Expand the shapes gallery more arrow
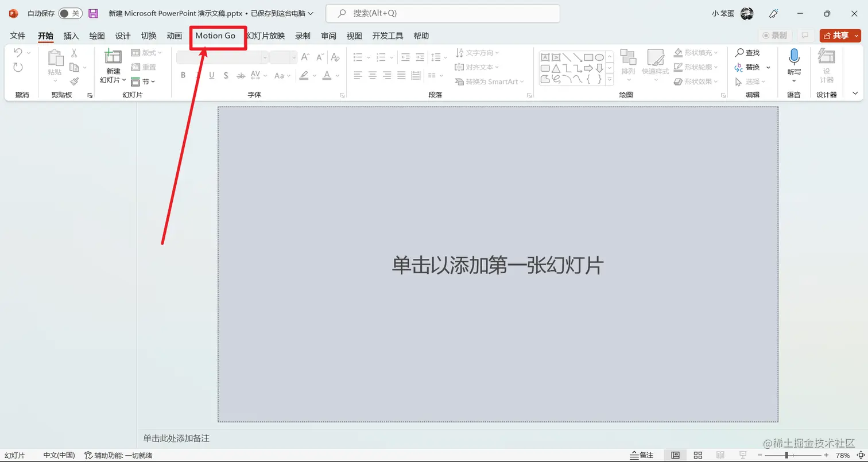 pyautogui.click(x=610, y=80)
